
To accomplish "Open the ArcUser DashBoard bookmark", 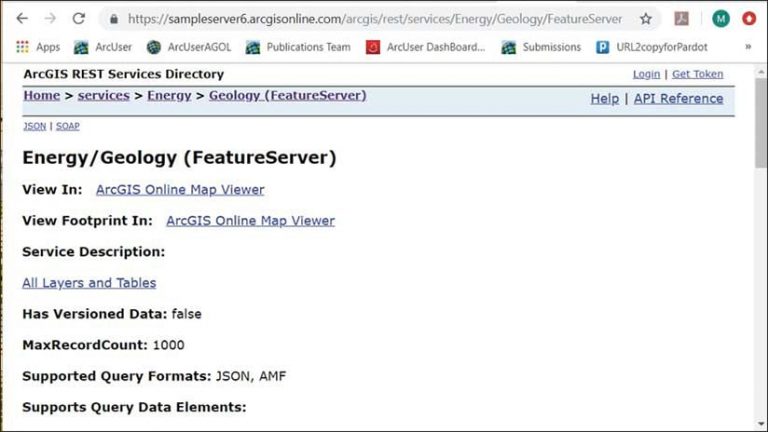I will click(x=425, y=47).
